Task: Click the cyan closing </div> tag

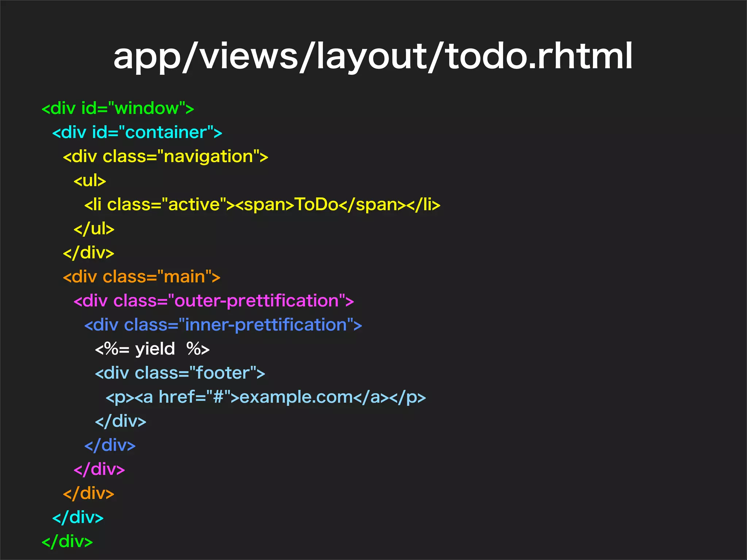Action: (x=78, y=517)
